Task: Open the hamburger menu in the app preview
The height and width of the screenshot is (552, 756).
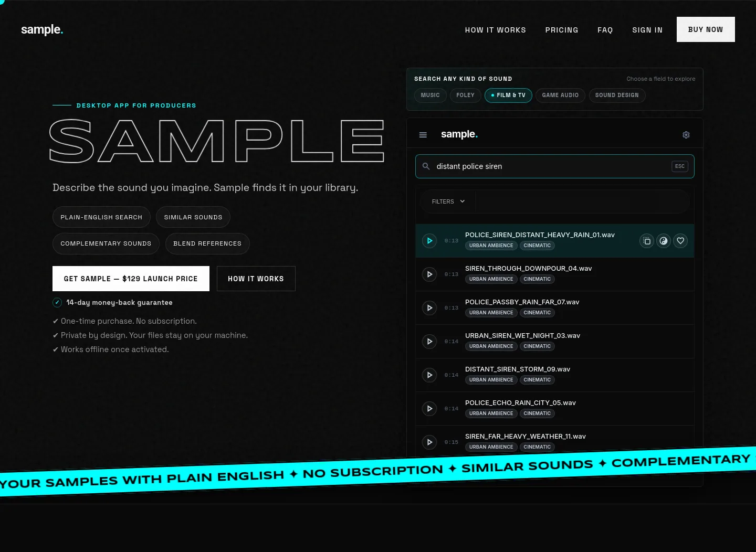Action: [x=423, y=135]
